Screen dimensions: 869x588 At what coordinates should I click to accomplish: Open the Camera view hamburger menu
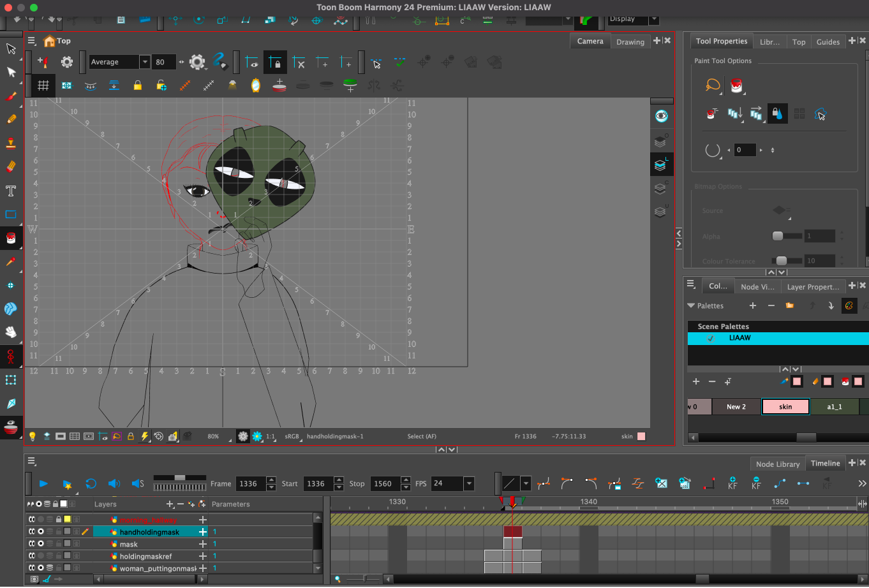tap(31, 41)
